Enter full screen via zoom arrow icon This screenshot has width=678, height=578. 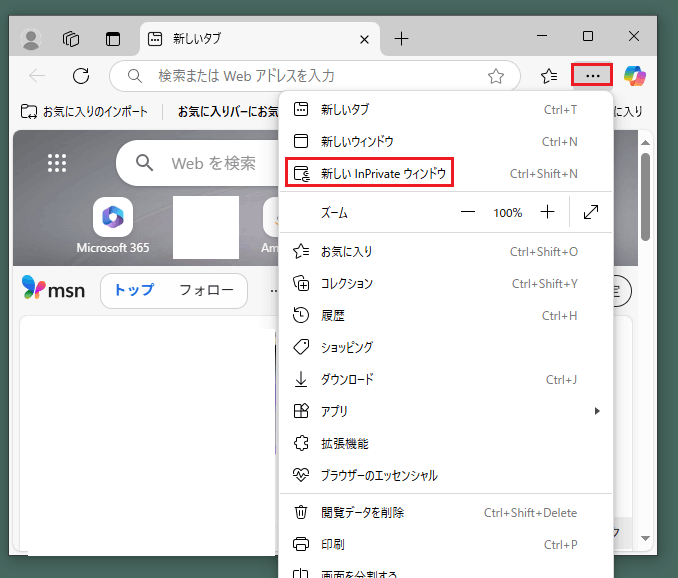(x=591, y=212)
